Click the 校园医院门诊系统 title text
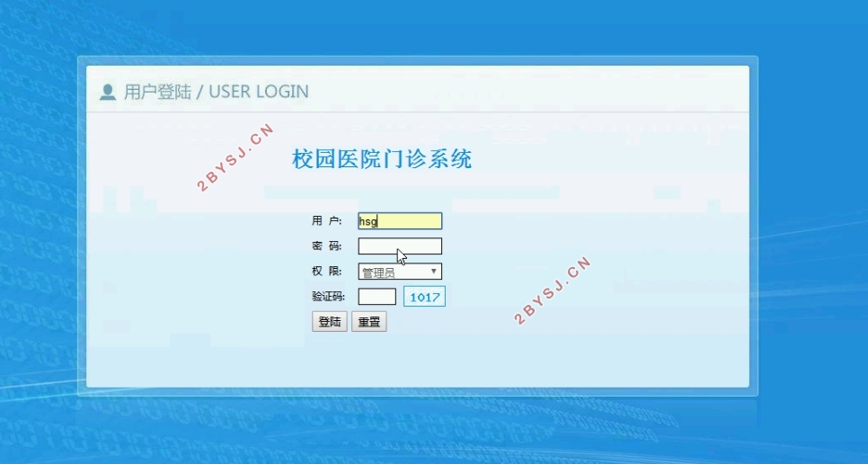 (x=382, y=159)
